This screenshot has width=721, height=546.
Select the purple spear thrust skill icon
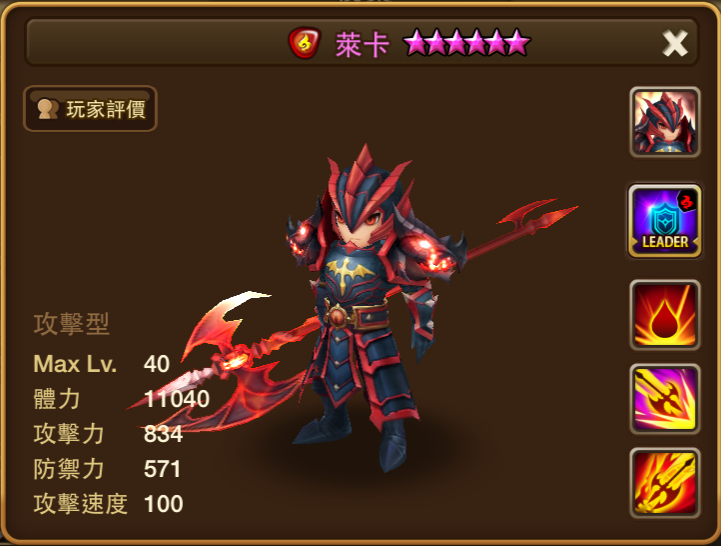[x=665, y=399]
